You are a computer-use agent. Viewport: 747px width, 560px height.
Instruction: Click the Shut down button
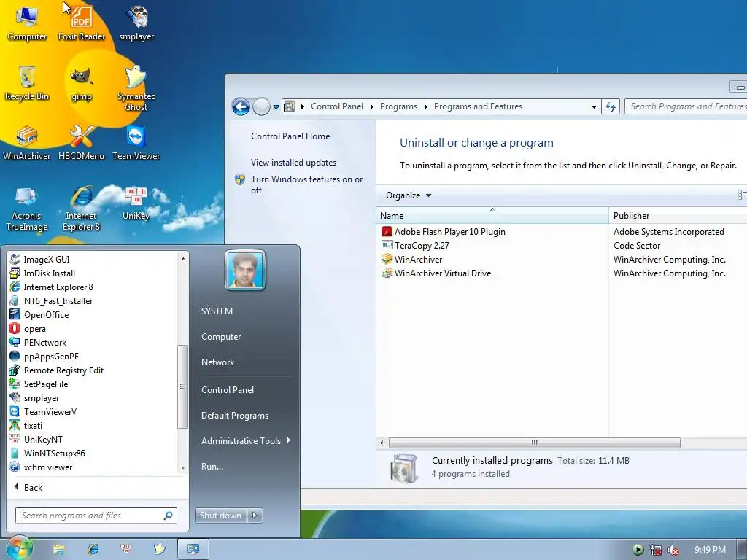point(220,516)
